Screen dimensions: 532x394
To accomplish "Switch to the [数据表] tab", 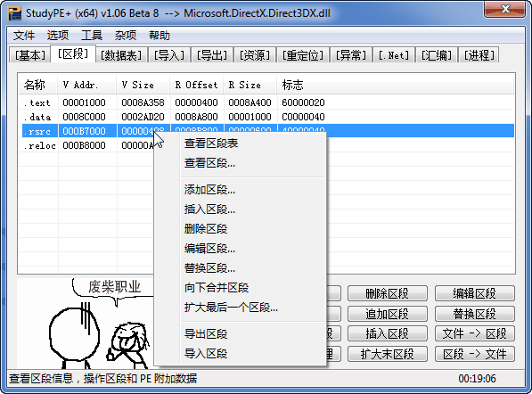I will (121, 55).
